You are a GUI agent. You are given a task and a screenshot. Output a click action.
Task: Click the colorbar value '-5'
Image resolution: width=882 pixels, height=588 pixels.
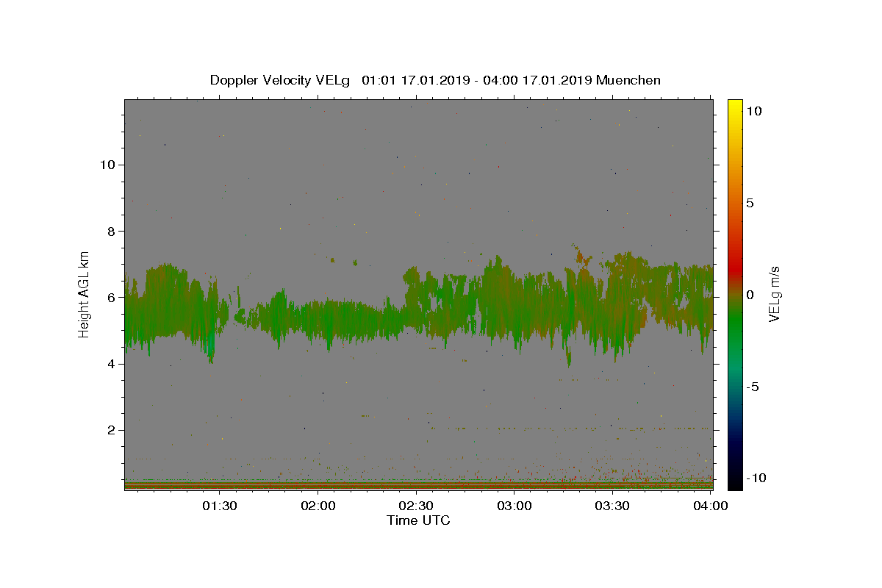[x=753, y=387]
